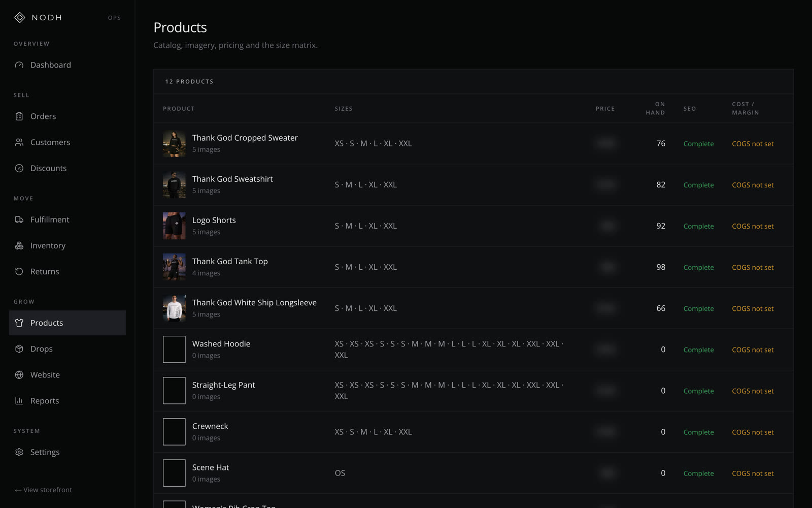This screenshot has height=508, width=812.
Task: Click the Customers people icon
Action: (x=19, y=142)
